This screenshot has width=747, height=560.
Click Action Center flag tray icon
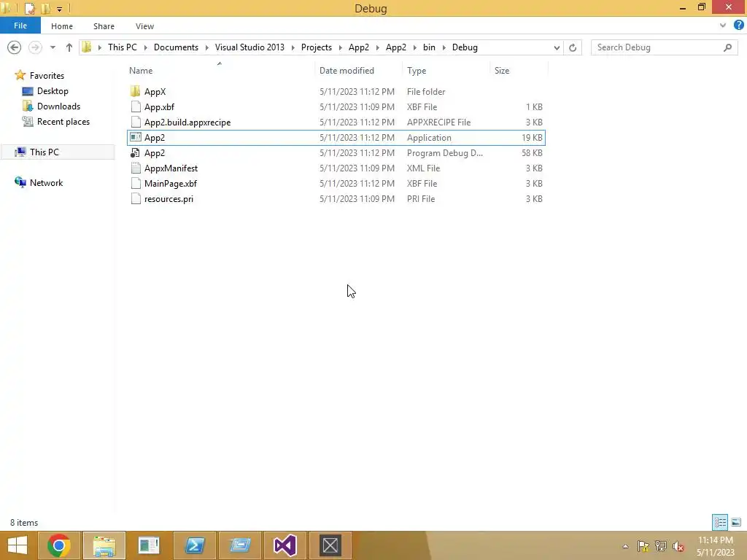pos(643,546)
